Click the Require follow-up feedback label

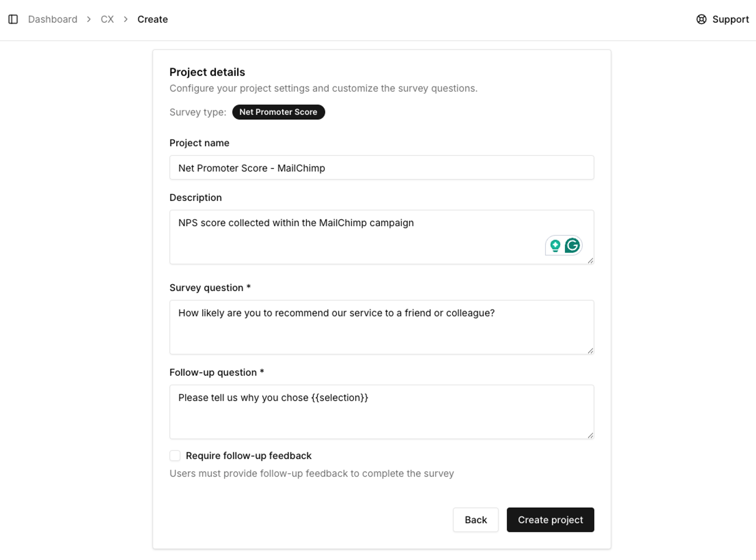249,456
